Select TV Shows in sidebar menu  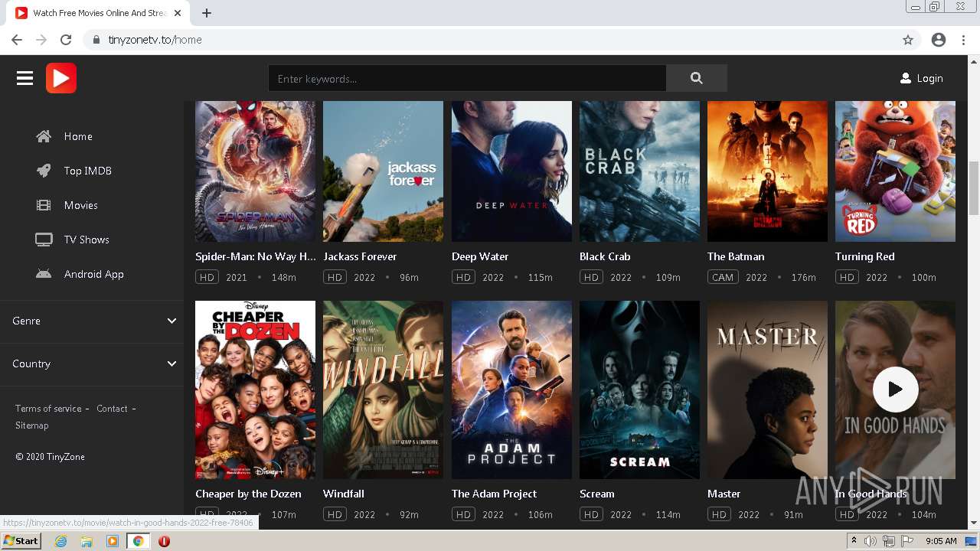[87, 240]
